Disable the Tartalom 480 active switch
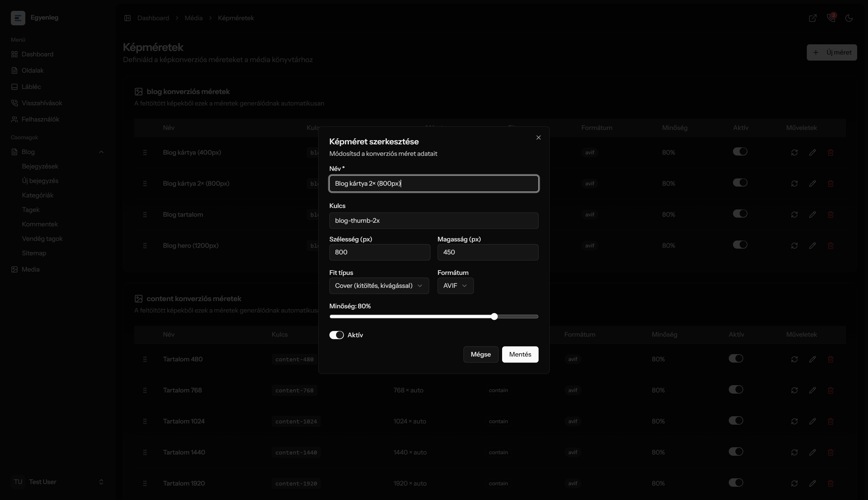The width and height of the screenshot is (868, 500). click(736, 359)
